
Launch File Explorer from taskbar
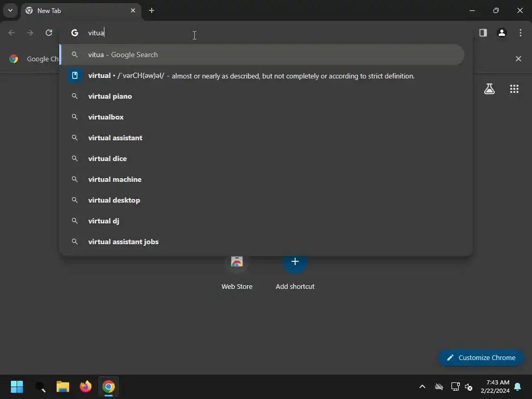pyautogui.click(x=63, y=387)
